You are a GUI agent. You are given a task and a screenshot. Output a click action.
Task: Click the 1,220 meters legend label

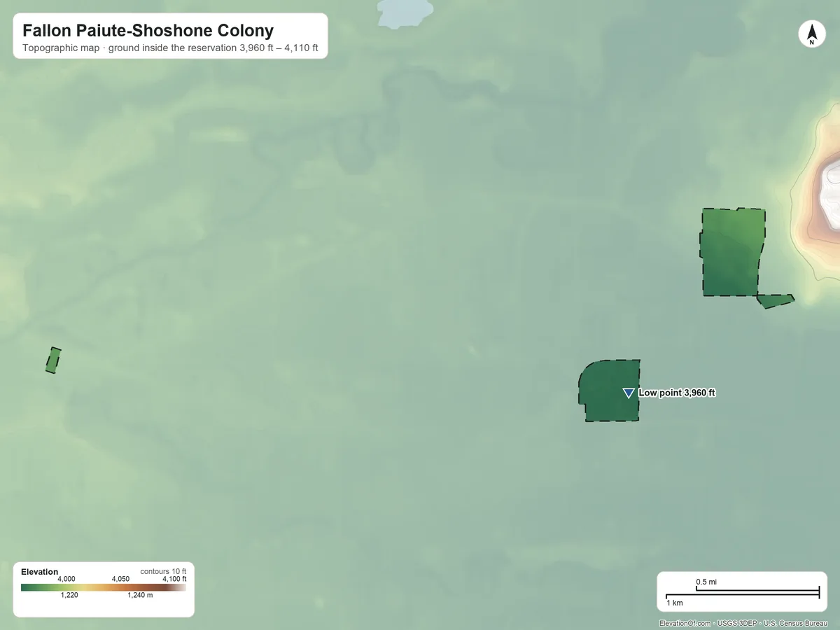69,596
